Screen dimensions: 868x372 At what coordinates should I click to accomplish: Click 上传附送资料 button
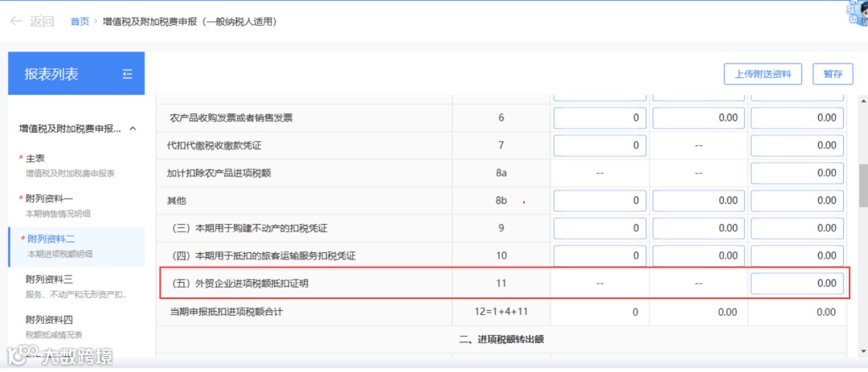pyautogui.click(x=763, y=74)
